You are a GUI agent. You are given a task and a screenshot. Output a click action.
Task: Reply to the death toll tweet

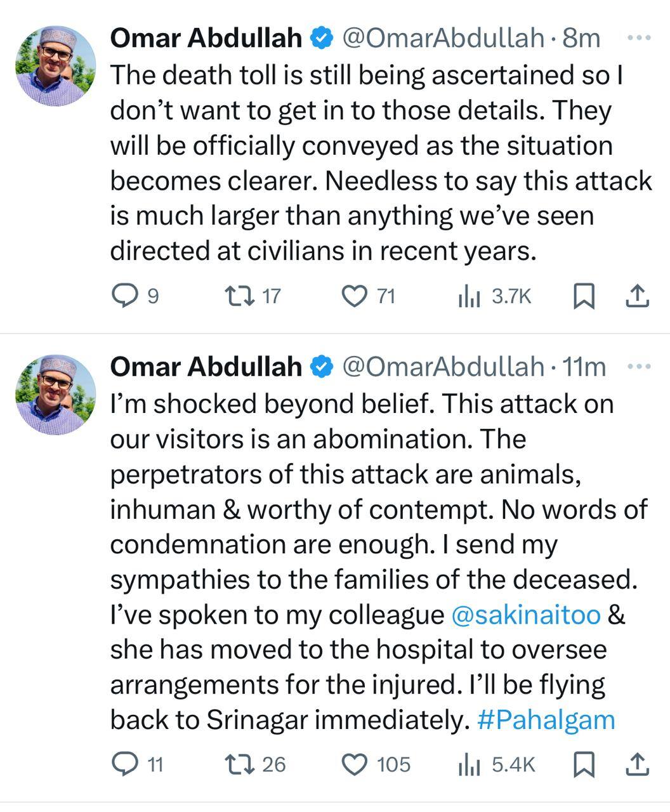pos(124,296)
